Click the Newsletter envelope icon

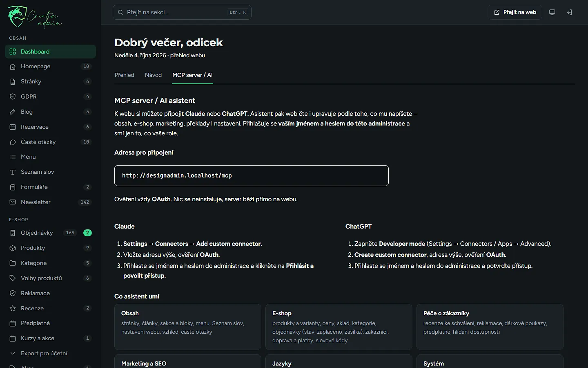point(13,202)
